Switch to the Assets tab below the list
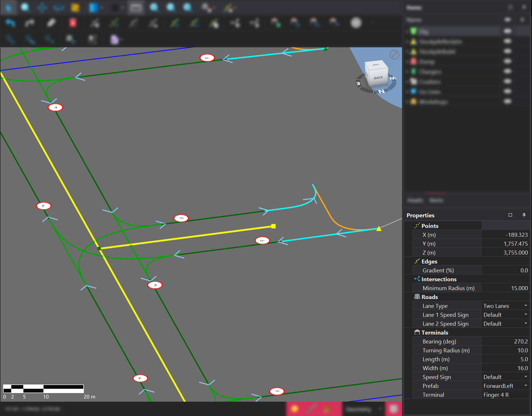Image resolution: width=532 pixels, height=416 pixels. click(x=415, y=200)
